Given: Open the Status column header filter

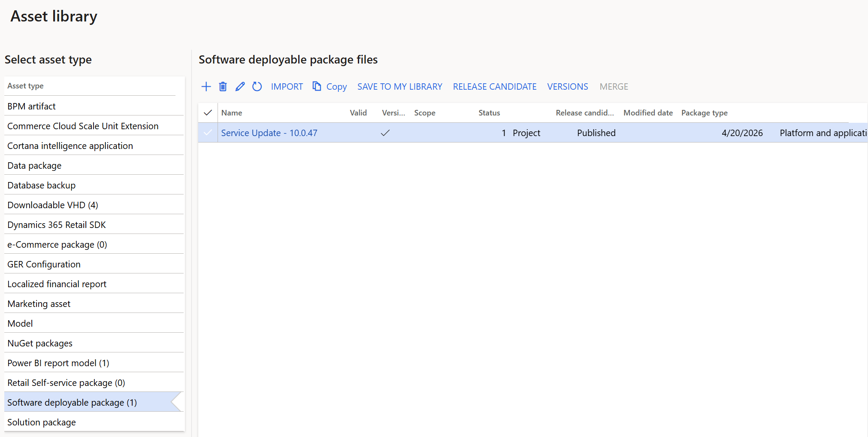Looking at the screenshot, I should pyautogui.click(x=489, y=113).
